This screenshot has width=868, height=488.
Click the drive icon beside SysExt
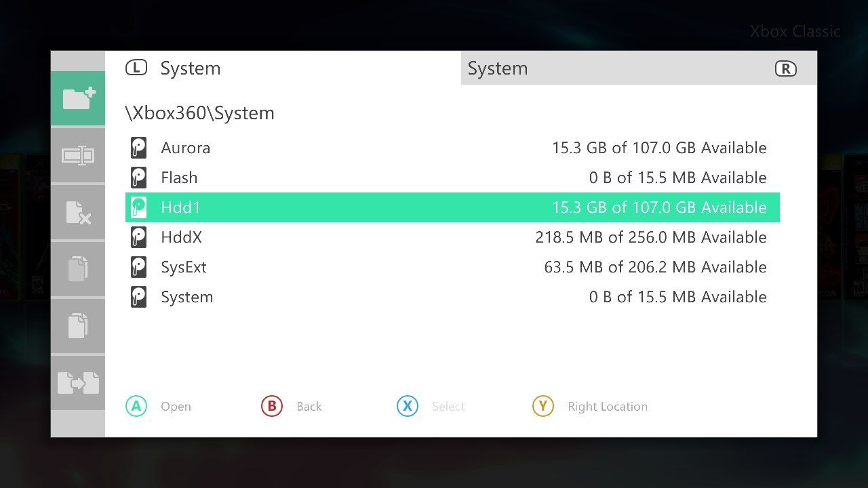138,267
